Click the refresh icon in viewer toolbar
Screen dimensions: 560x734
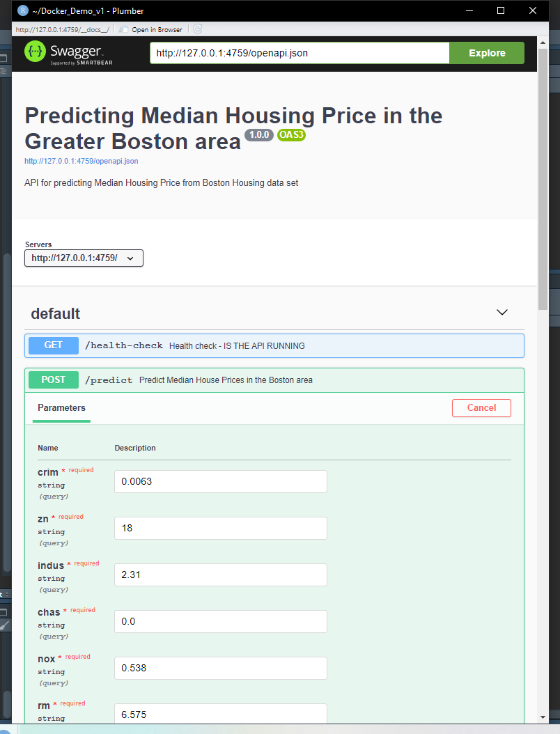pyautogui.click(x=197, y=29)
